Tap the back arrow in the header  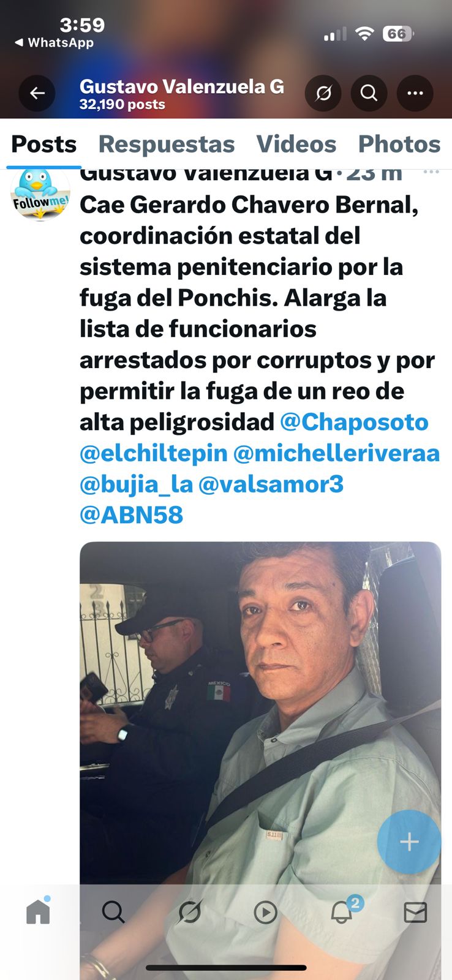[37, 93]
